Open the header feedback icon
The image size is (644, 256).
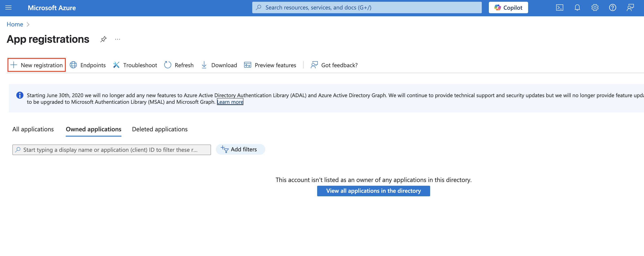click(x=630, y=8)
